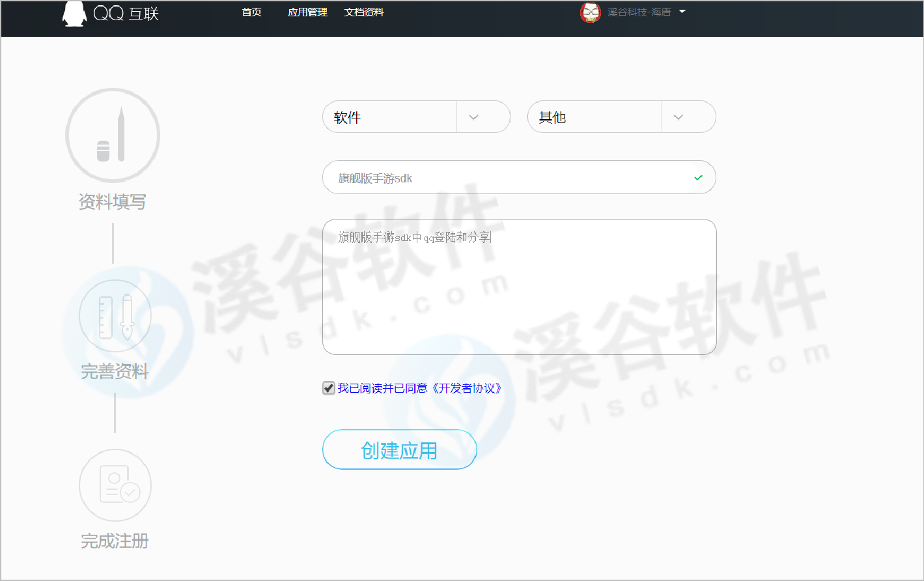Click the QQ 互联 title text

click(126, 14)
